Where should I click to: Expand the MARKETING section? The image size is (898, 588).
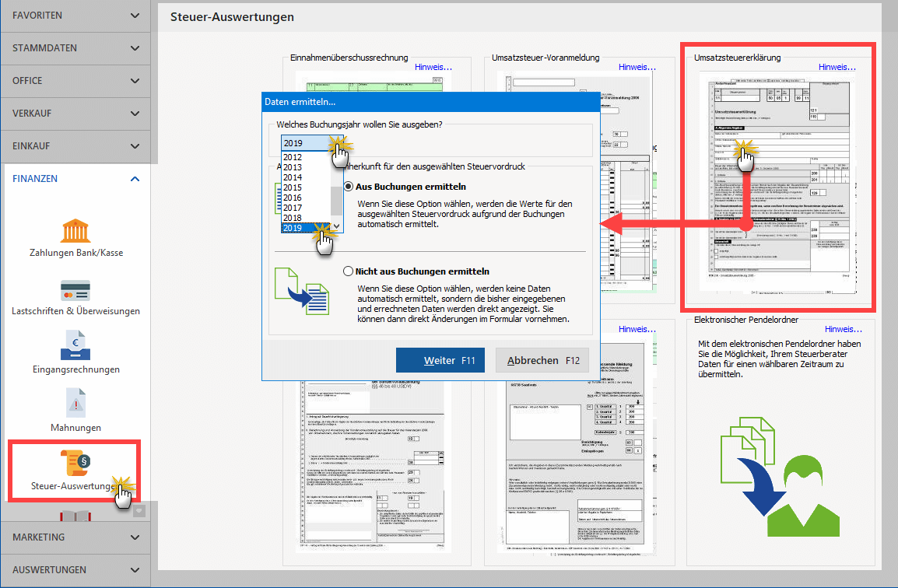pos(75,537)
